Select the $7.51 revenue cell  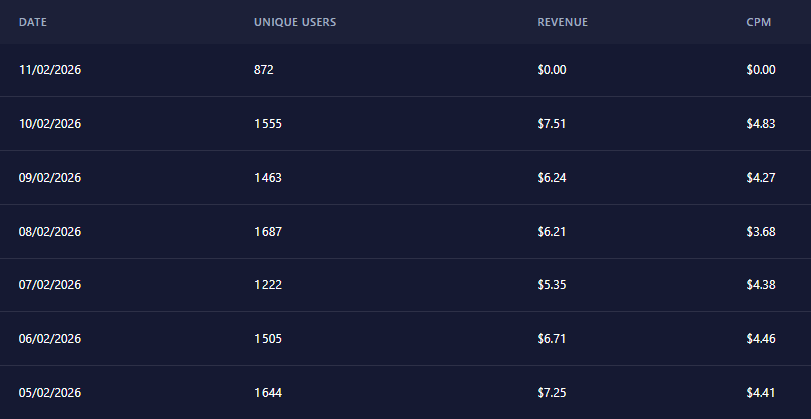pyautogui.click(x=552, y=124)
